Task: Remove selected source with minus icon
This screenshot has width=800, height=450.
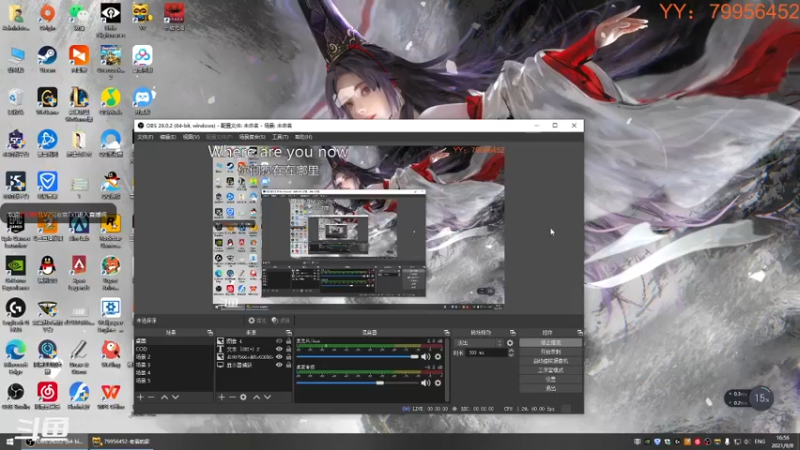Action: tap(232, 397)
